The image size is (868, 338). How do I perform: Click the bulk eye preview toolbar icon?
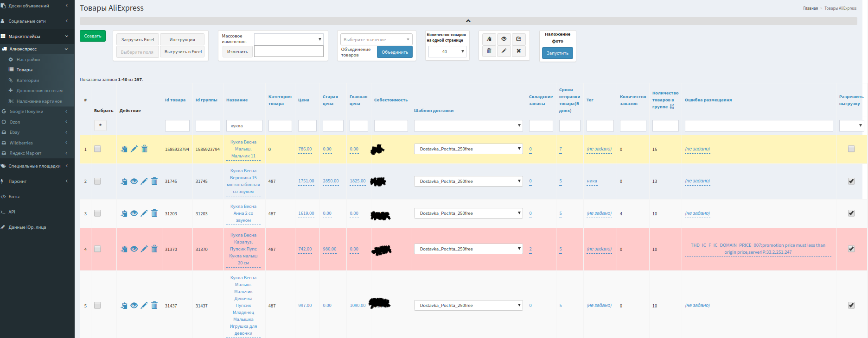(x=504, y=39)
